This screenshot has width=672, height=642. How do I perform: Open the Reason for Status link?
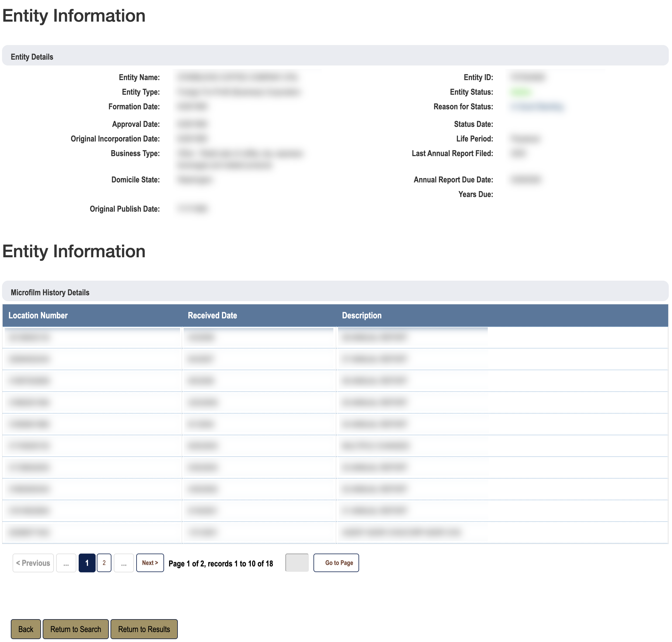[537, 107]
